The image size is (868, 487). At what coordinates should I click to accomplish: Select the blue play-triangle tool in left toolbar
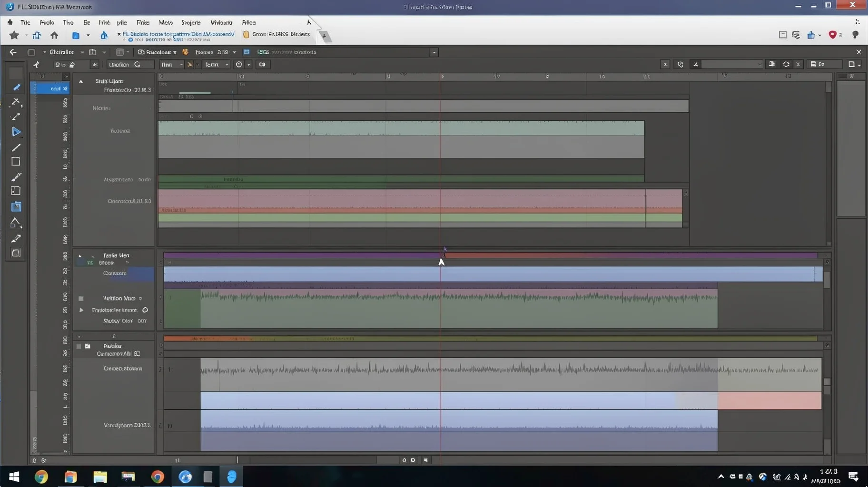point(16,132)
